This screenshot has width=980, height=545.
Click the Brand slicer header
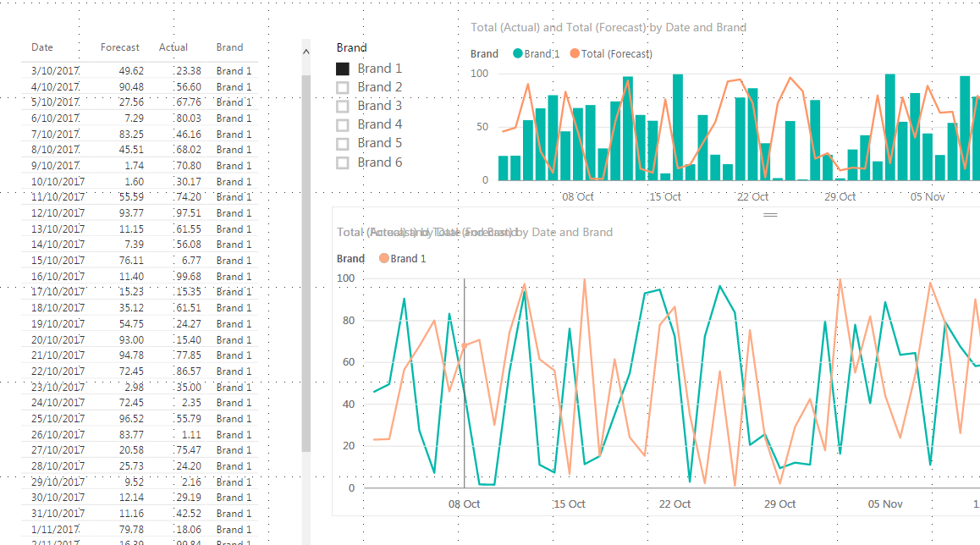pos(351,48)
